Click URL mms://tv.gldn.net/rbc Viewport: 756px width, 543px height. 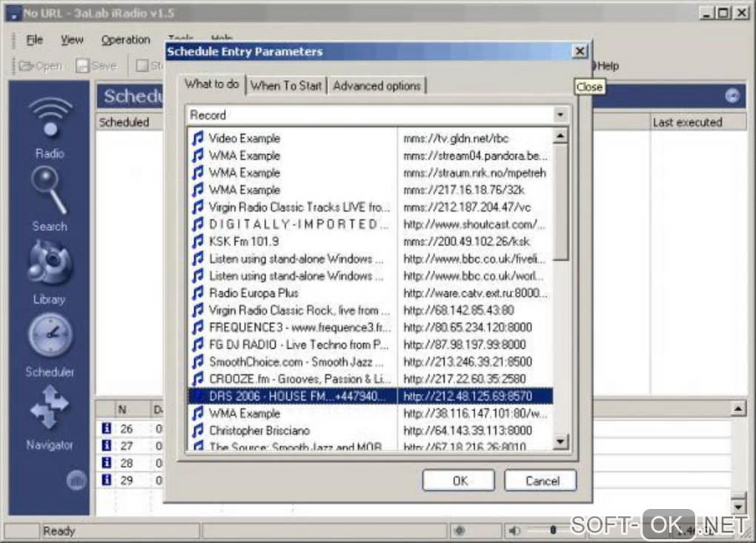tap(456, 139)
